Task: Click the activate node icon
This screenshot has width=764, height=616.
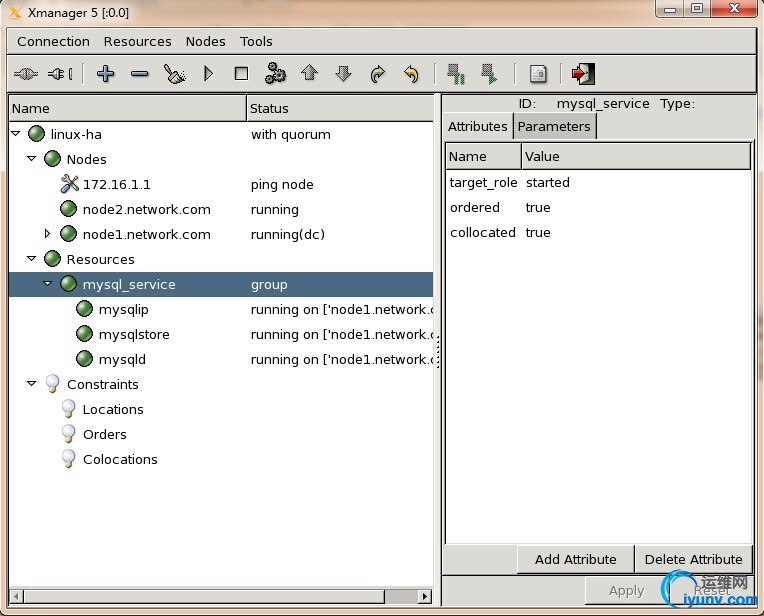Action: coord(489,74)
